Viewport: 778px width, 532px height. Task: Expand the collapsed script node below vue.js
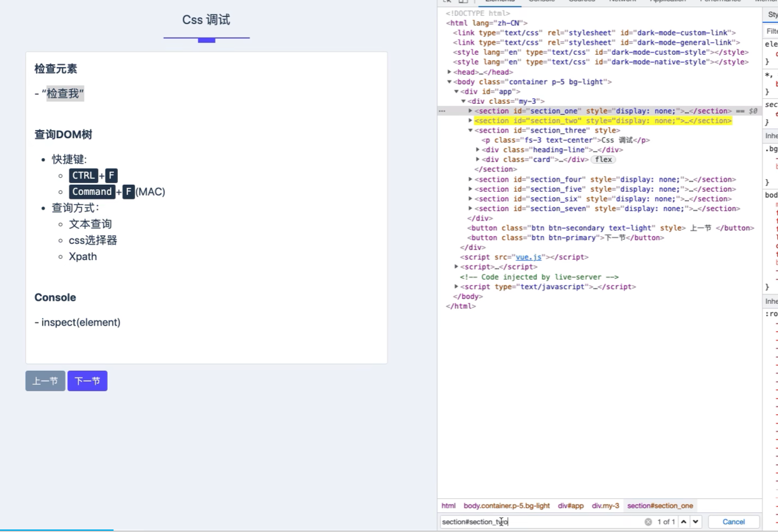[x=456, y=267]
